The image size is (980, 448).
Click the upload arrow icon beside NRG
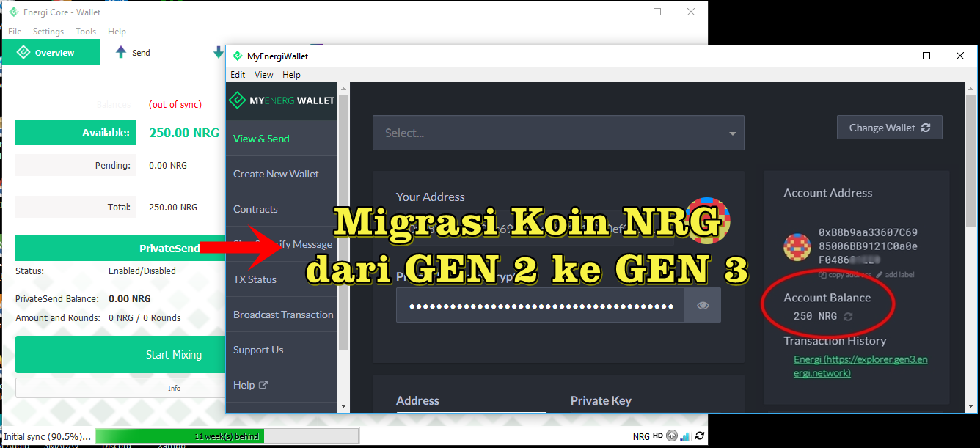coord(672,436)
